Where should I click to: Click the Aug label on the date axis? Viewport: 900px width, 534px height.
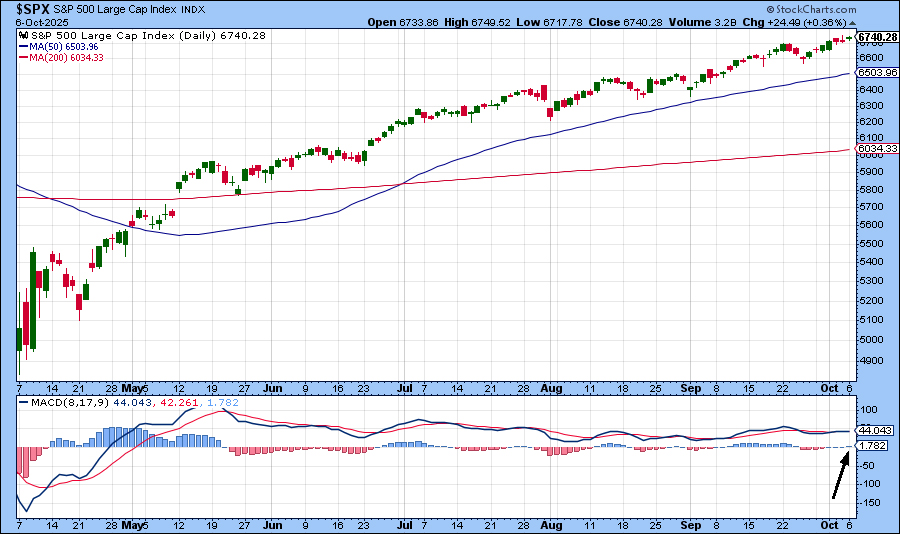[552, 385]
